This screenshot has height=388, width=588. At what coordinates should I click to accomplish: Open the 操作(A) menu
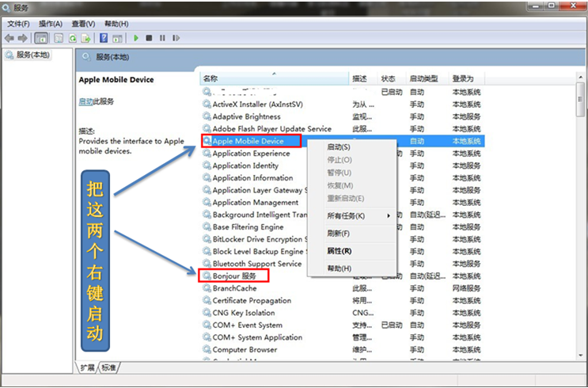(x=51, y=24)
